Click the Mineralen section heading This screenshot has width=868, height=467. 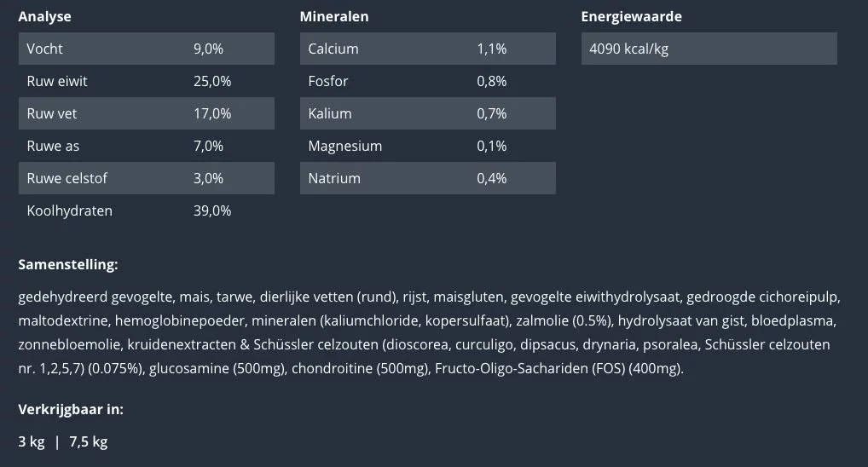334,17
